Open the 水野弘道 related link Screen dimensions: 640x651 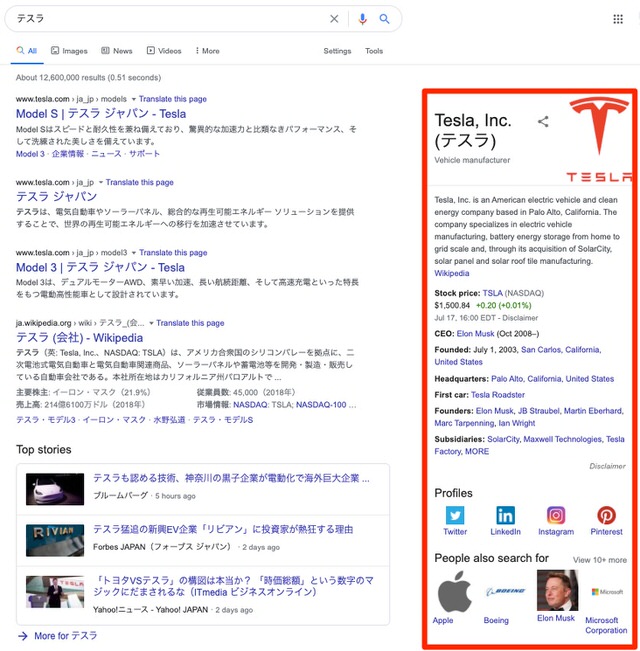coord(169,420)
